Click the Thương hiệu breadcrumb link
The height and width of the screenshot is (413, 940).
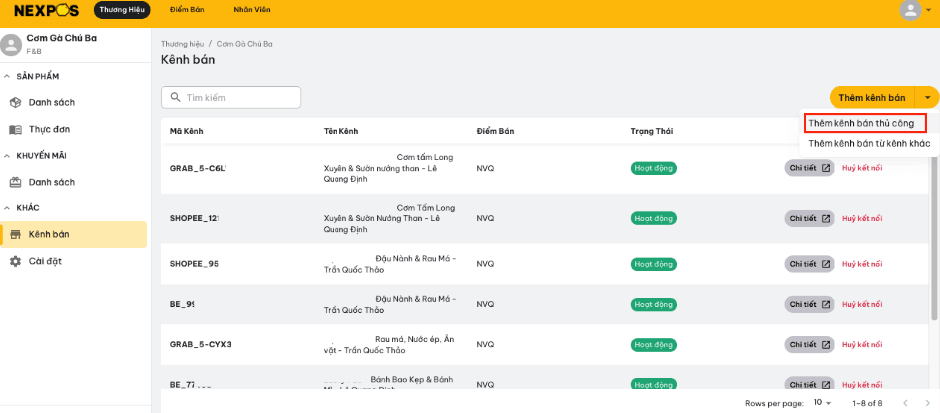[182, 44]
